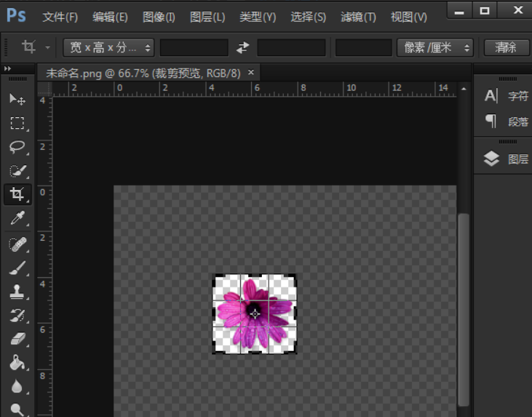Select the Brush tool
532x417 pixels.
(x=17, y=268)
